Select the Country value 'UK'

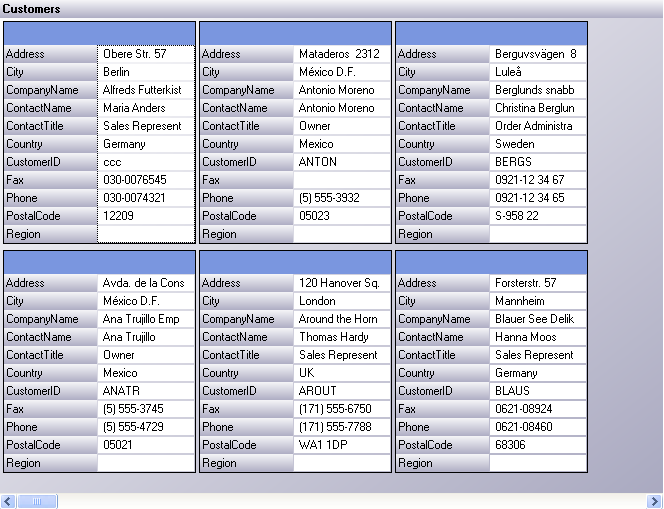click(x=342, y=373)
